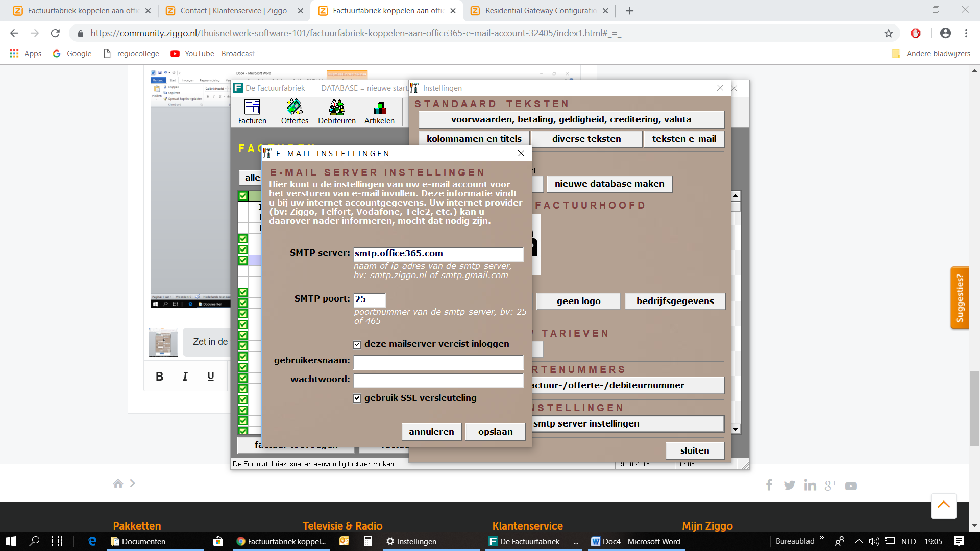This screenshot has height=551, width=980.
Task: Switch to first Factuurfabriek koppelen tab
Action: (81, 11)
